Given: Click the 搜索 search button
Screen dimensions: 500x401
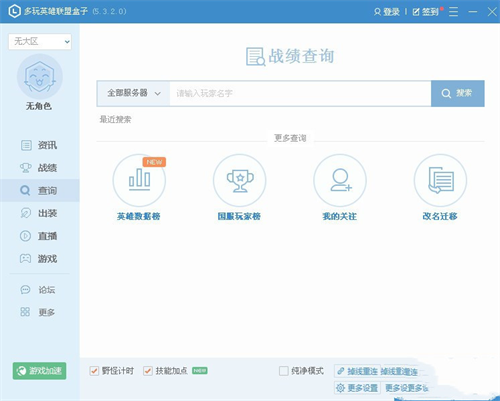Looking at the screenshot, I should pos(458,93).
